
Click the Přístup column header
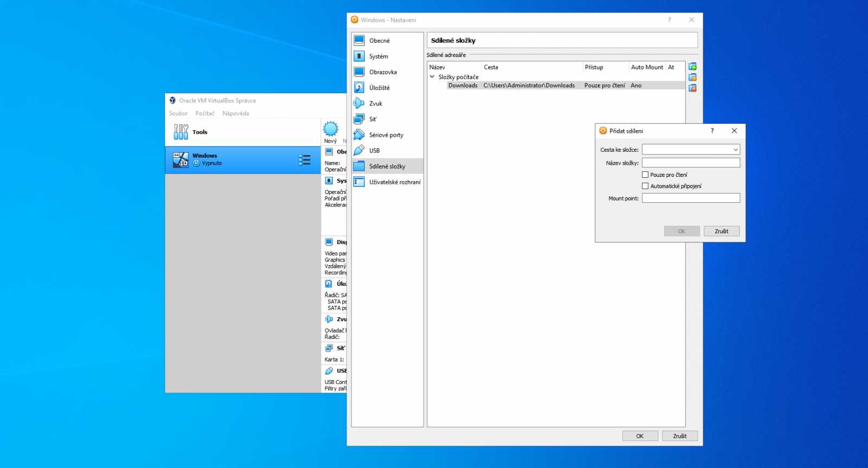605,67
